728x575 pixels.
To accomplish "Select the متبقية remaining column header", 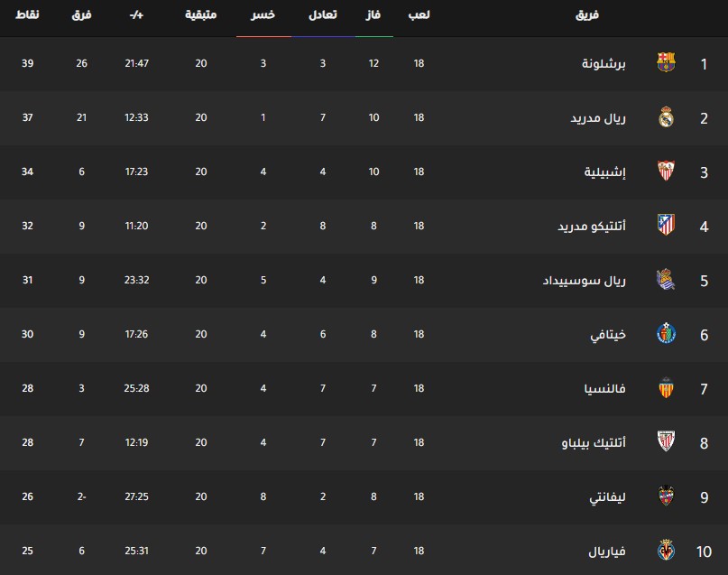I will (x=200, y=14).
